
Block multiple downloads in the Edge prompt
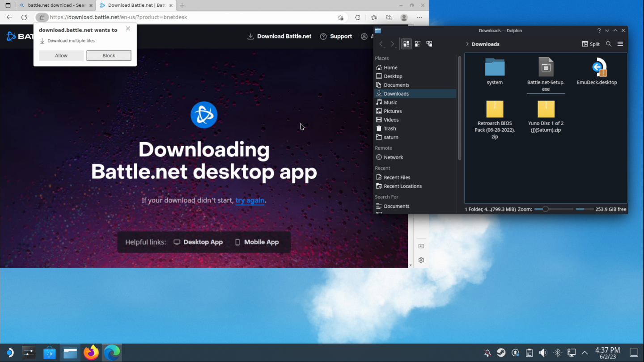coord(109,55)
